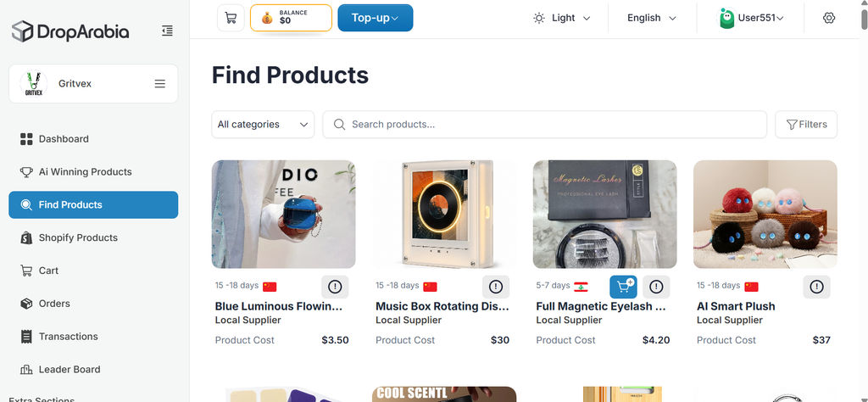The height and width of the screenshot is (402, 868).
Task: Open Ai Winning Products in sidebar
Action: tap(93, 171)
